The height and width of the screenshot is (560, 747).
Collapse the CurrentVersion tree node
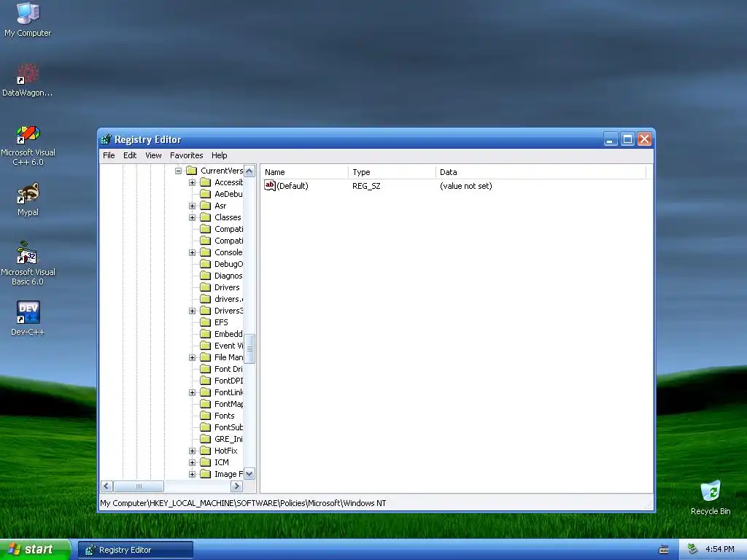coord(178,171)
